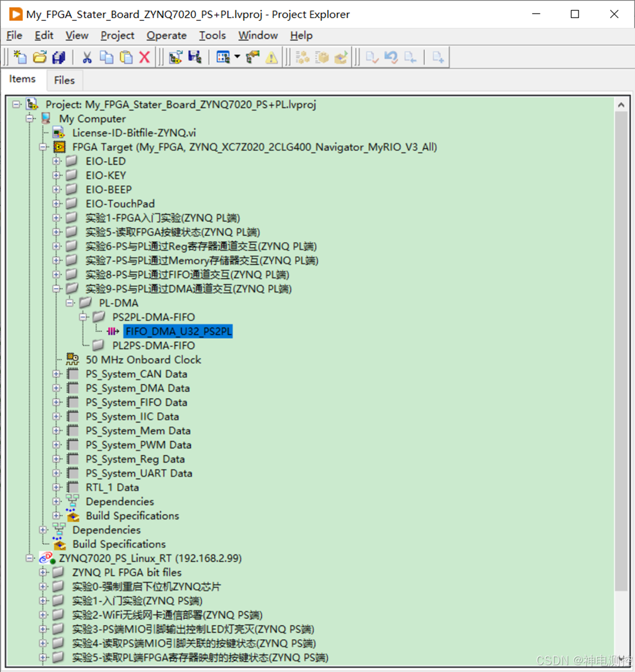Image resolution: width=635 pixels, height=672 pixels.
Task: Click the Build package box icon
Action: (x=321, y=57)
